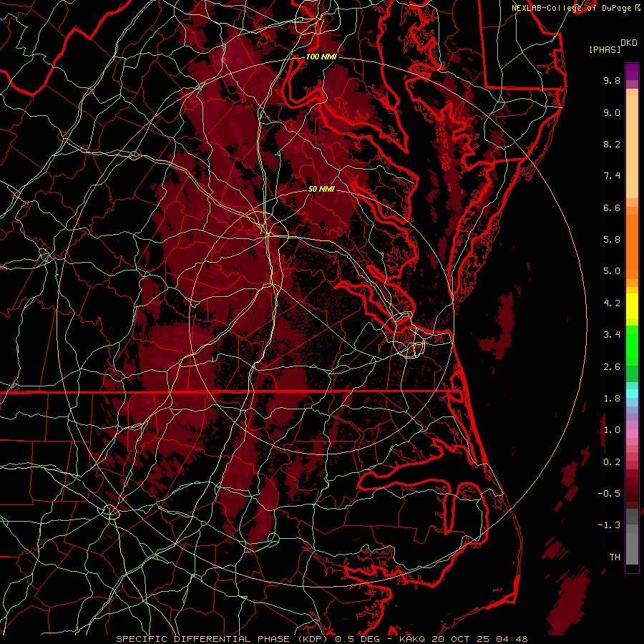The height and width of the screenshot is (644, 644).
Task: Click the NEXLAB-College of DuPage credit text
Action: [572, 8]
